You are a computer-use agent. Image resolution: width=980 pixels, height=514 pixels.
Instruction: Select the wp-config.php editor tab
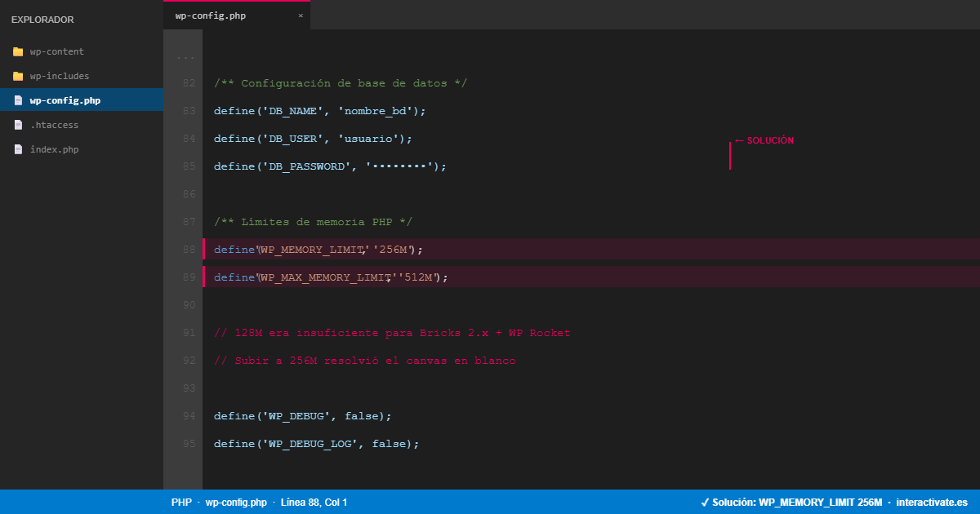(211, 16)
